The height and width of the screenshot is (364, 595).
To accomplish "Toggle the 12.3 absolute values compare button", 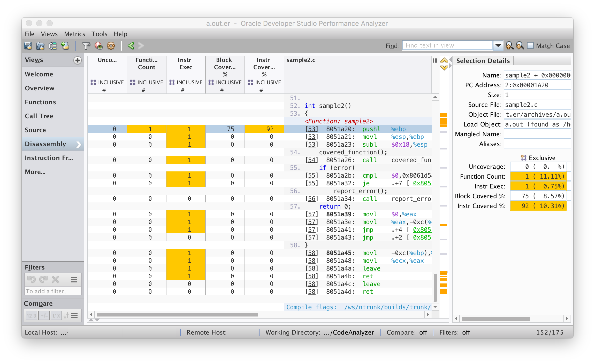I will click(x=31, y=315).
